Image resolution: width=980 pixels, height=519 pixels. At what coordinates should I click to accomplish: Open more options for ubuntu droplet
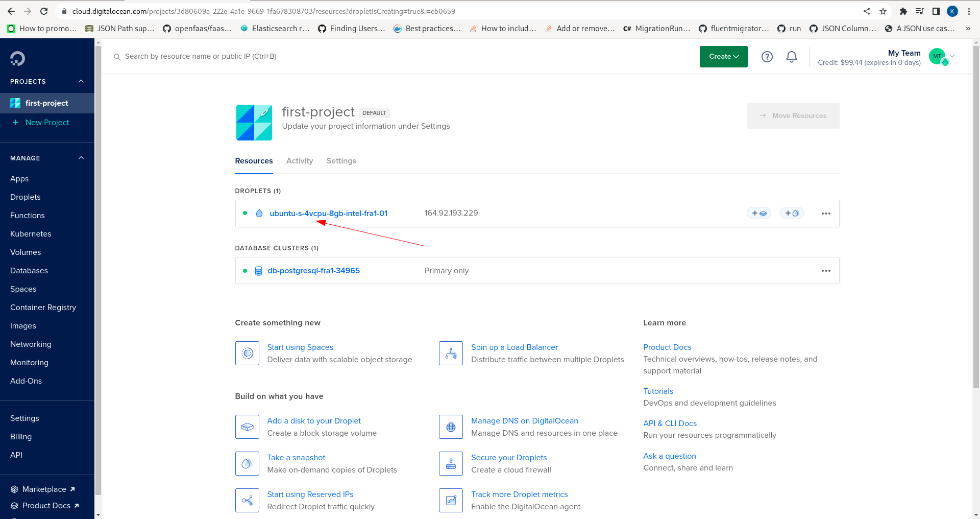tap(826, 214)
